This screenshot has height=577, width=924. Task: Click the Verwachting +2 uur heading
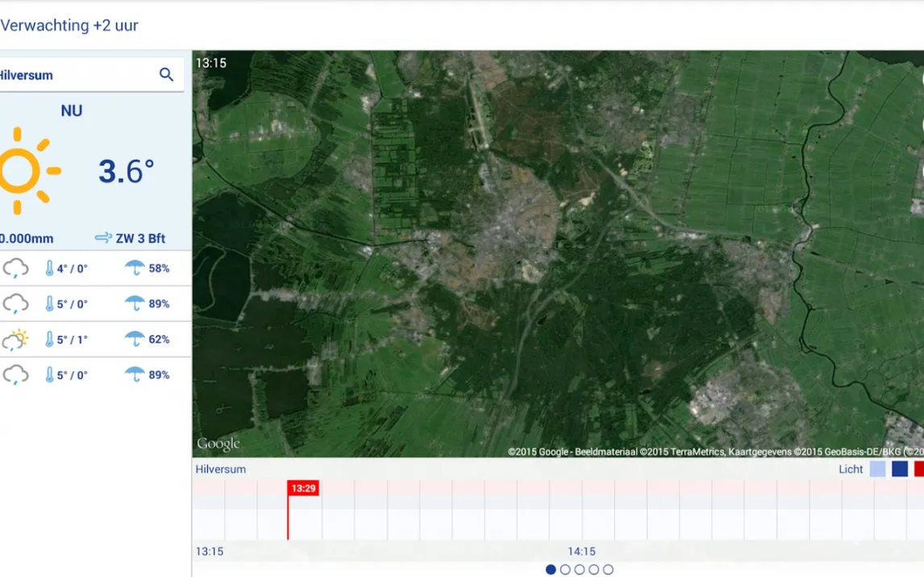pyautogui.click(x=69, y=25)
